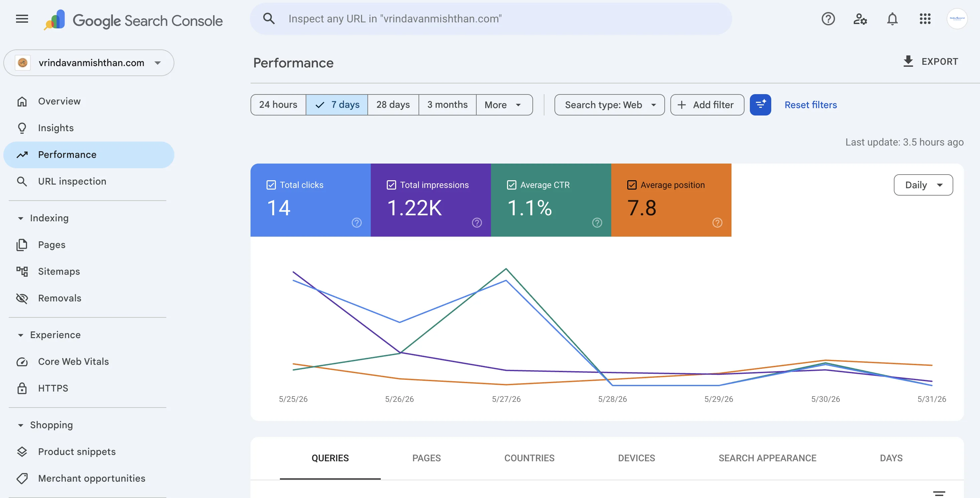This screenshot has height=498, width=980.
Task: Click the 5/30/26 chart date label
Action: (x=825, y=400)
